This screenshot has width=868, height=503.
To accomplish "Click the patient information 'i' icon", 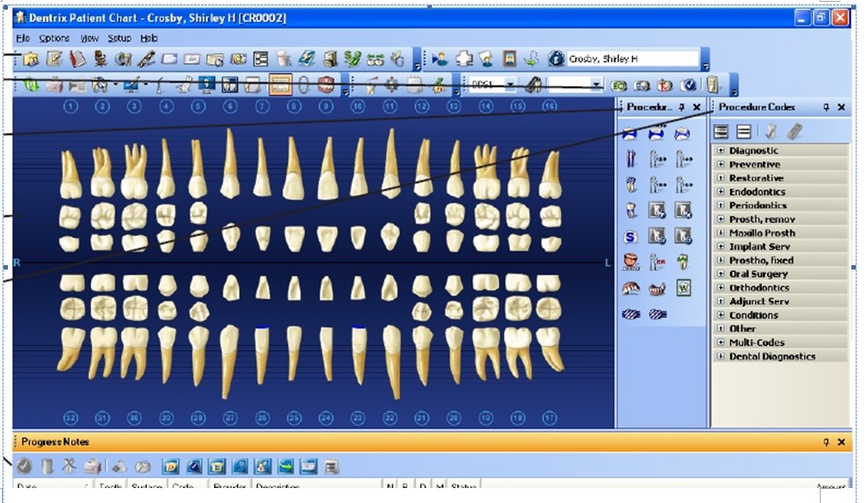I will coord(556,59).
